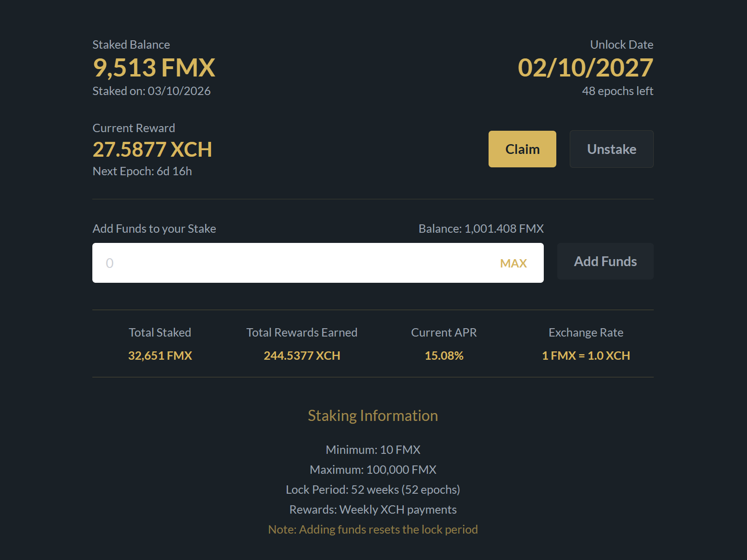Click 'Balance: 1,001.408 FMX' text
Viewport: 747px width, 560px height.
[x=481, y=229]
